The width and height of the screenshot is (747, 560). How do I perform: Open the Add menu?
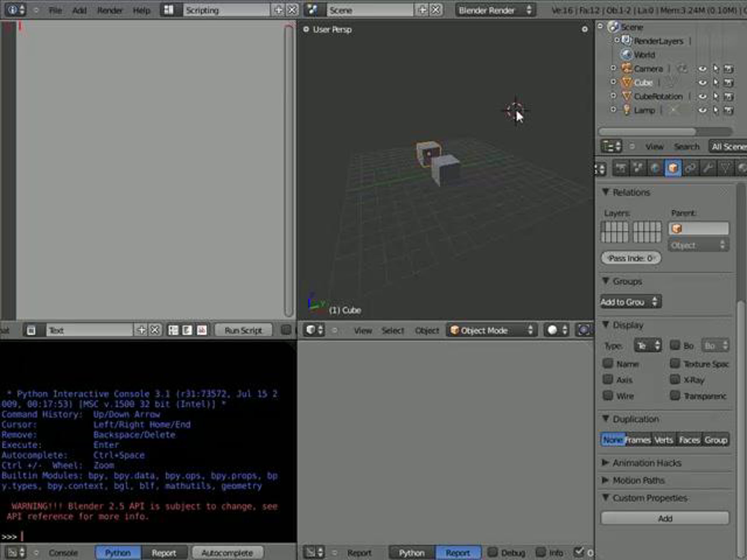pos(80,11)
